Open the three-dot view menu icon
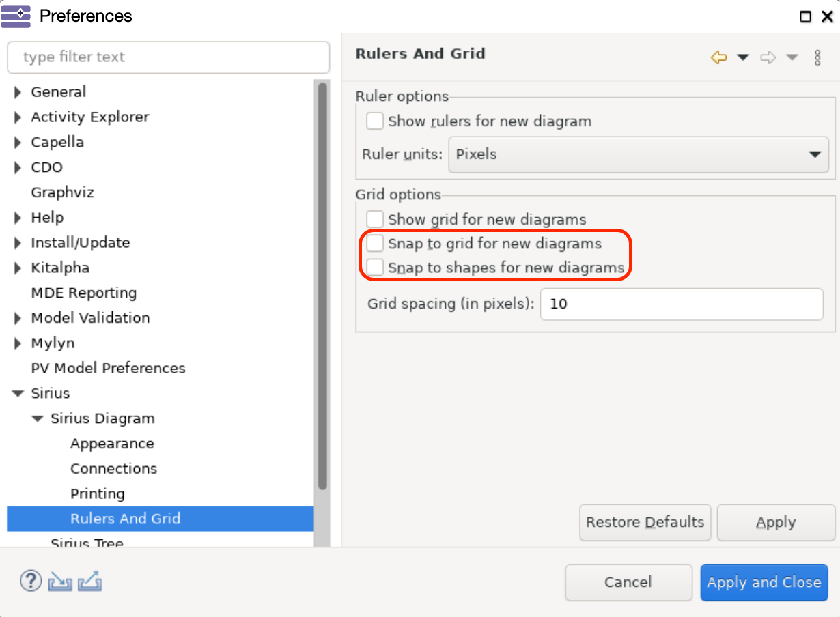 tap(817, 57)
